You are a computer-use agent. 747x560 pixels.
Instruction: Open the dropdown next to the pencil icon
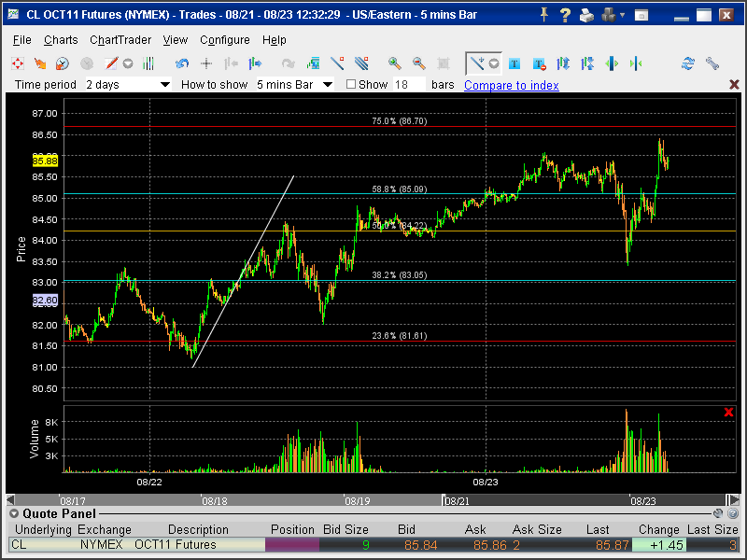pyautogui.click(x=128, y=63)
